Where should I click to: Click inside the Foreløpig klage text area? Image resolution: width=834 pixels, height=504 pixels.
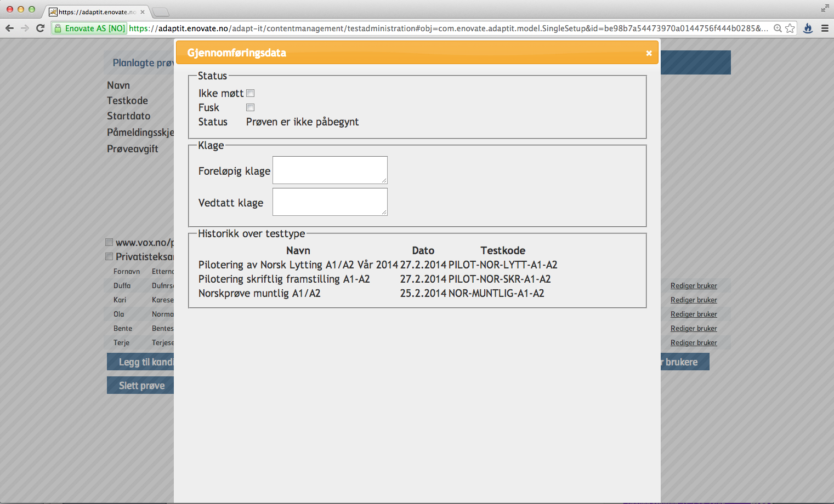tap(330, 170)
